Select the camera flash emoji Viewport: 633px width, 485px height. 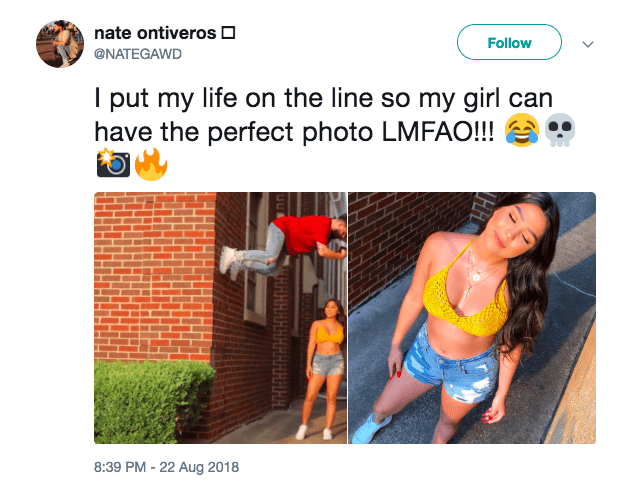[x=113, y=163]
